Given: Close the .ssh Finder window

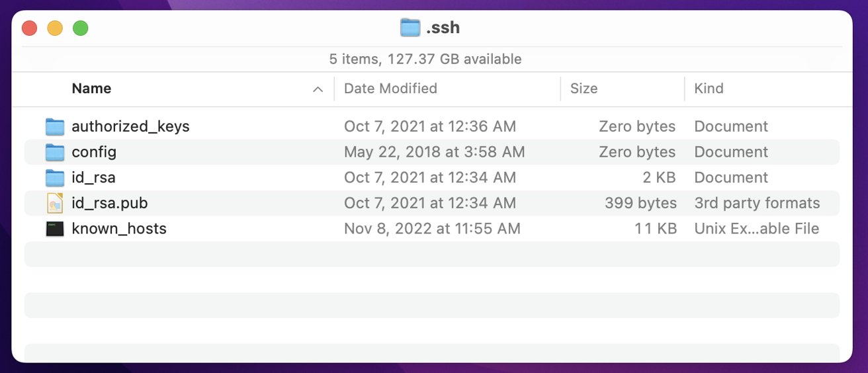Looking at the screenshot, I should (x=30, y=28).
